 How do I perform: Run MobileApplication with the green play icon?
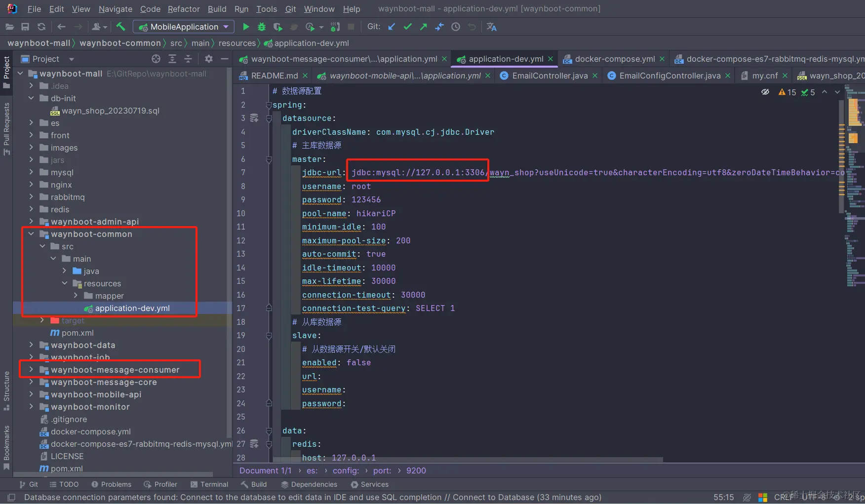[x=246, y=27]
